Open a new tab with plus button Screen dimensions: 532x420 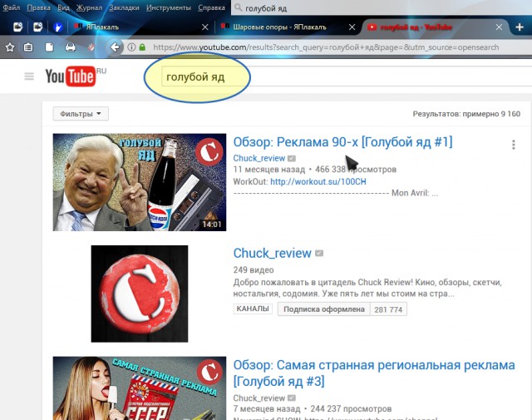[x=520, y=27]
